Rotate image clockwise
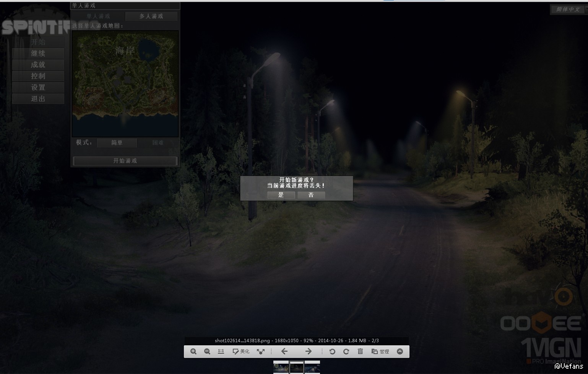The image size is (588, 374). tap(346, 351)
